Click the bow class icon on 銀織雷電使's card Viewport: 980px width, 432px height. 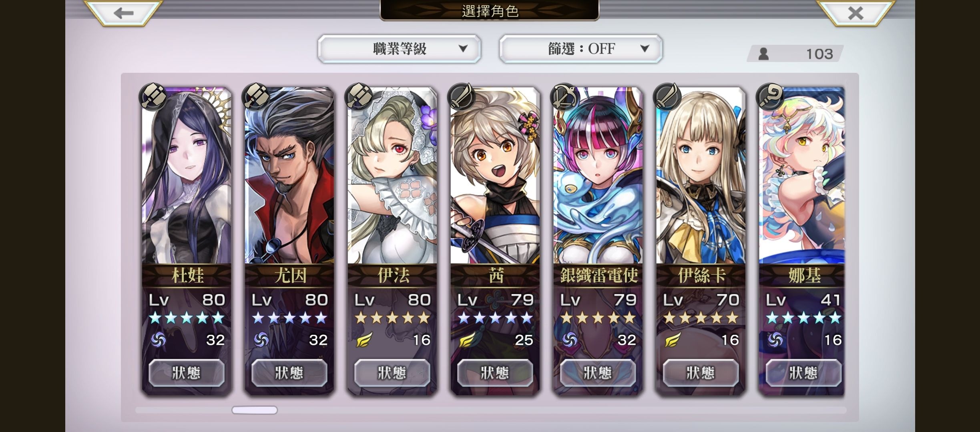(x=564, y=97)
